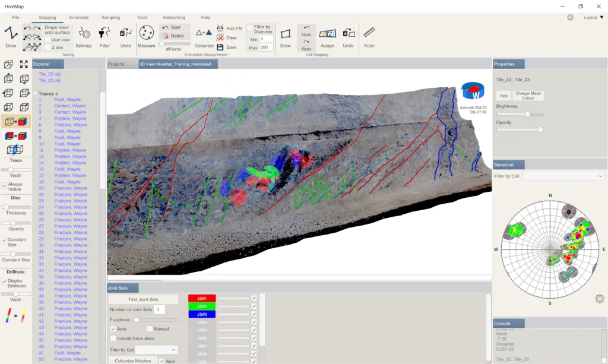Click the Find Joint Sets button
Viewport: 608px width, 364px height.
pyautogui.click(x=144, y=299)
